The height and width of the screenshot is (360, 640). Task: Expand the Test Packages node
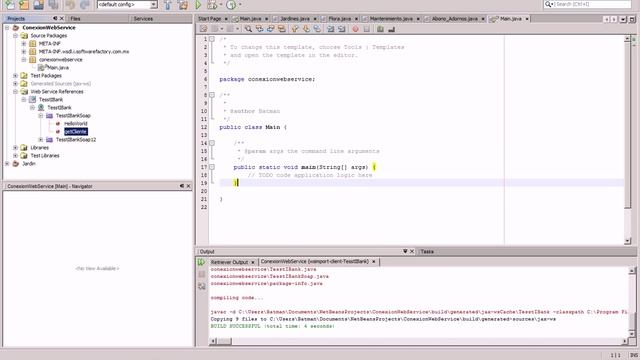pos(16,76)
